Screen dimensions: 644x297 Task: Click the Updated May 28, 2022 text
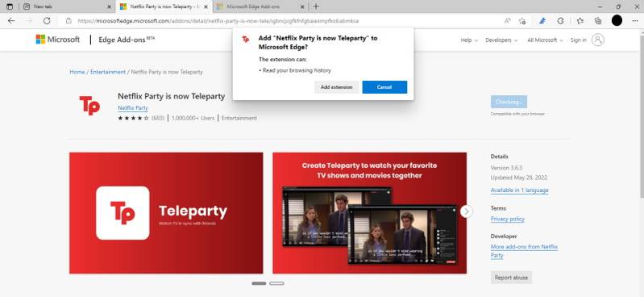click(519, 178)
